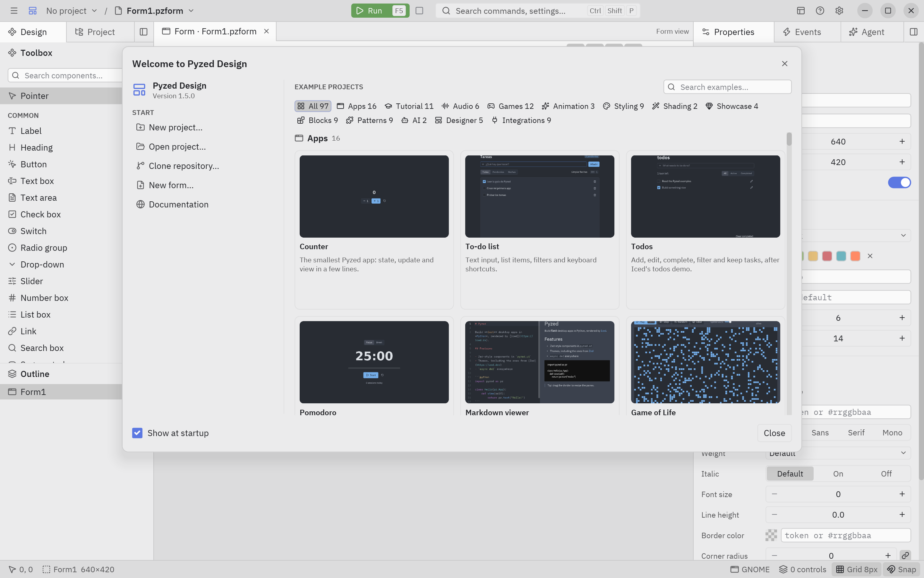924x578 pixels.
Task: Open the layout panel icon in title bar
Action: pyautogui.click(x=801, y=11)
